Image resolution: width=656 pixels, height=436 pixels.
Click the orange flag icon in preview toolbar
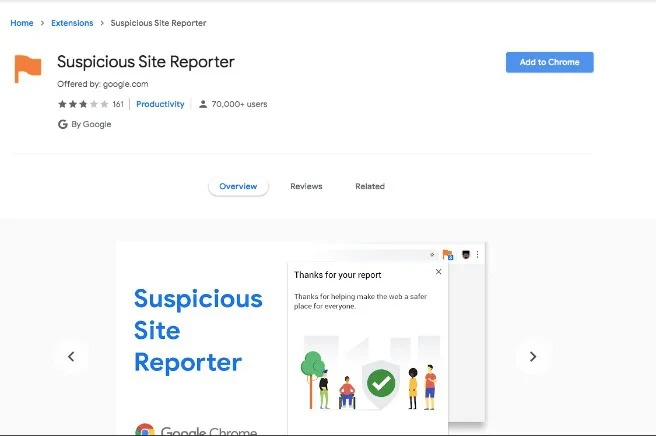tap(448, 254)
